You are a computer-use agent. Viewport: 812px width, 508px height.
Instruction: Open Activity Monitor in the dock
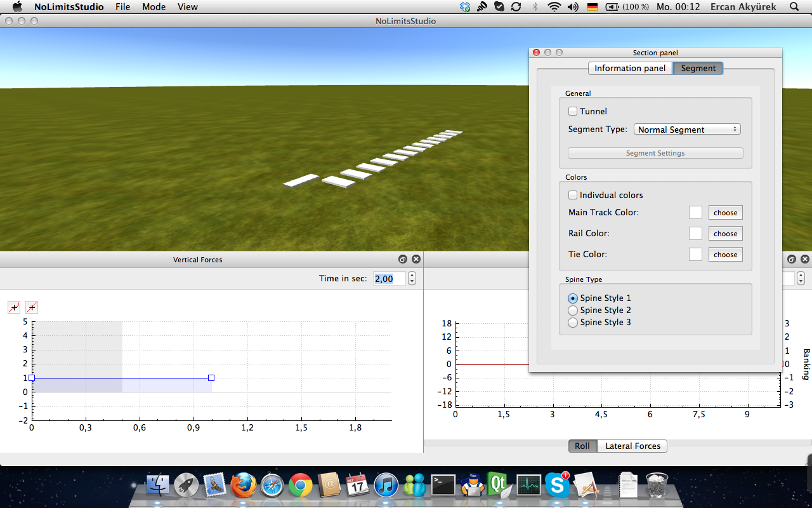528,486
